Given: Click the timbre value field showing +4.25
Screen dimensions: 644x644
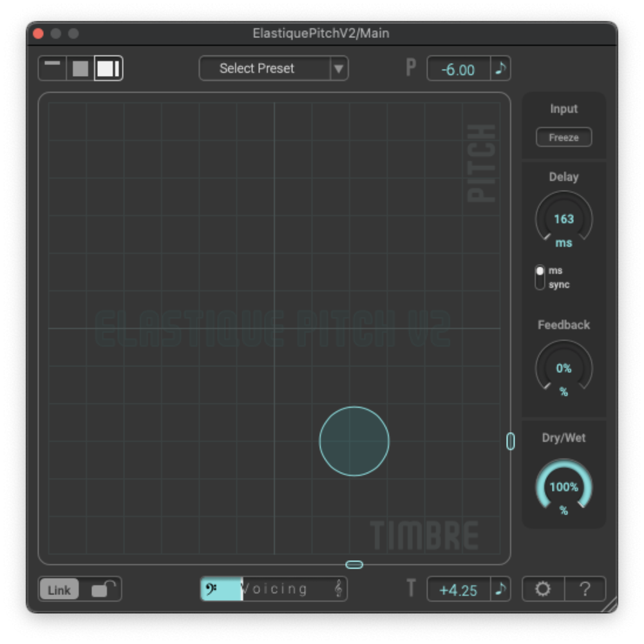Looking at the screenshot, I should click(459, 590).
